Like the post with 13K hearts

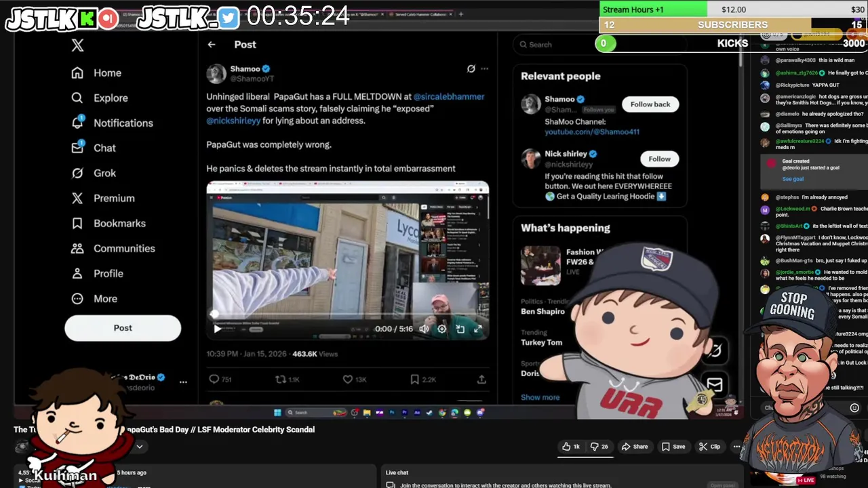pyautogui.click(x=347, y=380)
